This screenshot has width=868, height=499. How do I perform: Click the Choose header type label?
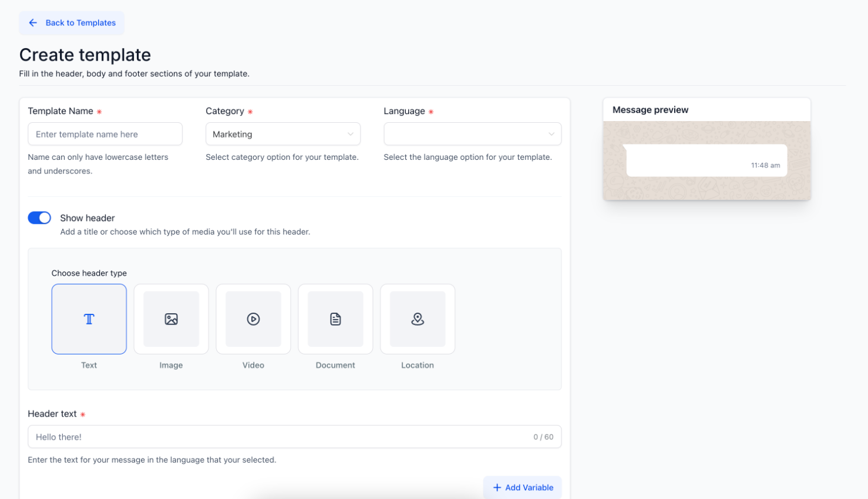pyautogui.click(x=89, y=273)
